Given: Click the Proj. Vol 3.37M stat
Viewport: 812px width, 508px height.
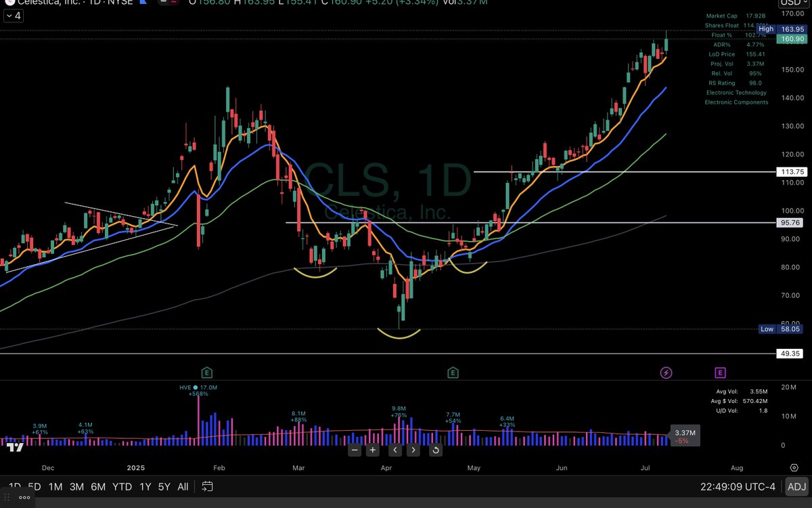Looking at the screenshot, I should tap(736, 64).
